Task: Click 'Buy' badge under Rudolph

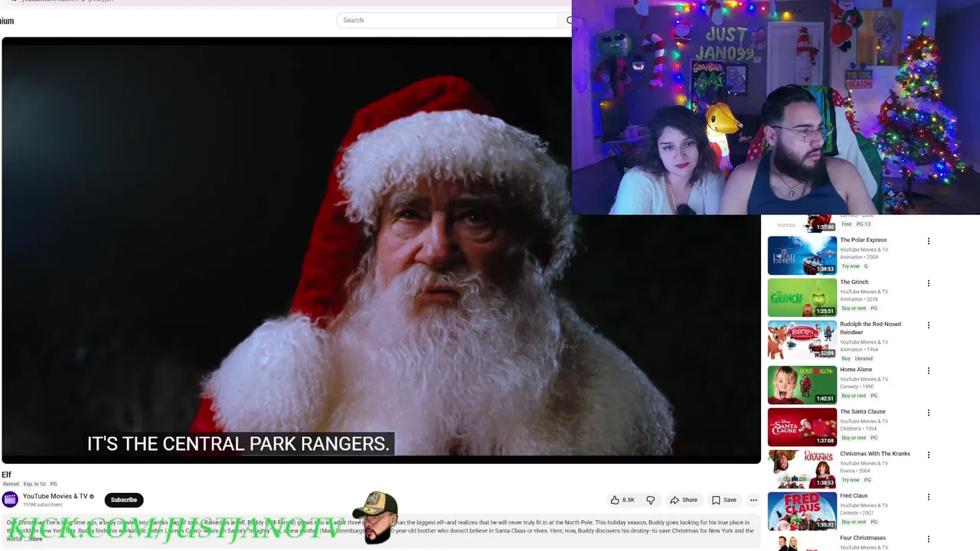Action: coord(846,358)
